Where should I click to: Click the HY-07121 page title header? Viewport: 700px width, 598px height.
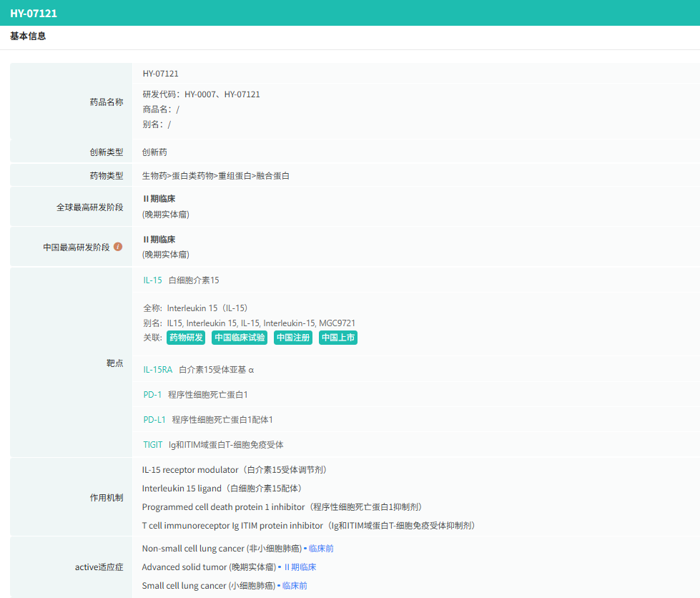point(34,14)
